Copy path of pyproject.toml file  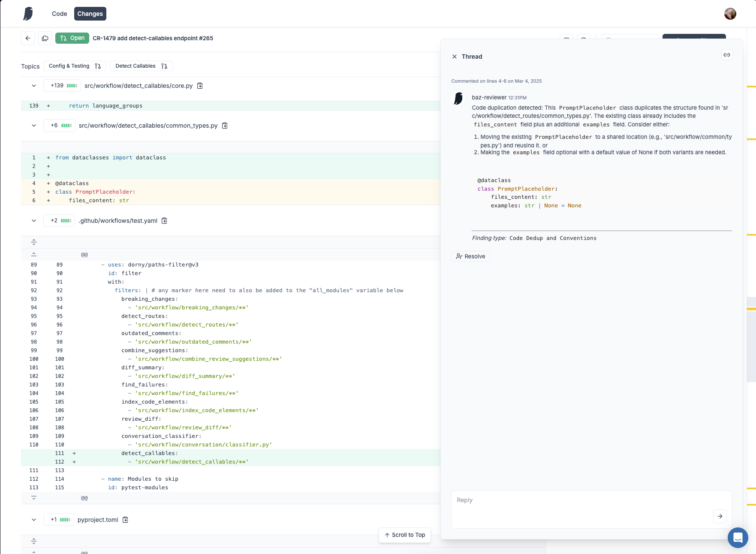coord(125,520)
